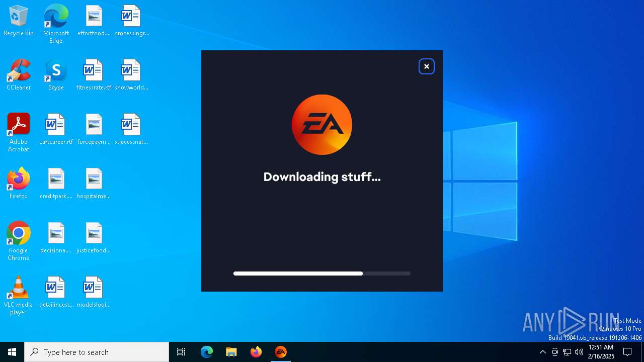
Task: Close the EA installer window
Action: pyautogui.click(x=427, y=66)
